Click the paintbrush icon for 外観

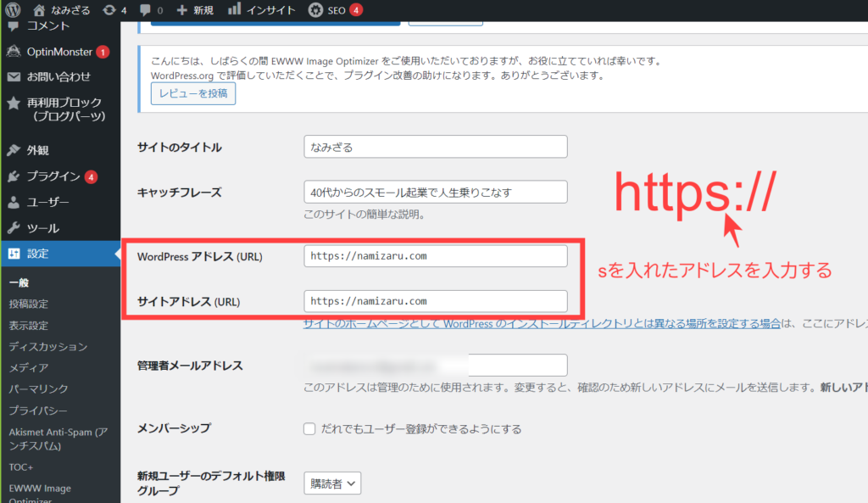(x=14, y=150)
